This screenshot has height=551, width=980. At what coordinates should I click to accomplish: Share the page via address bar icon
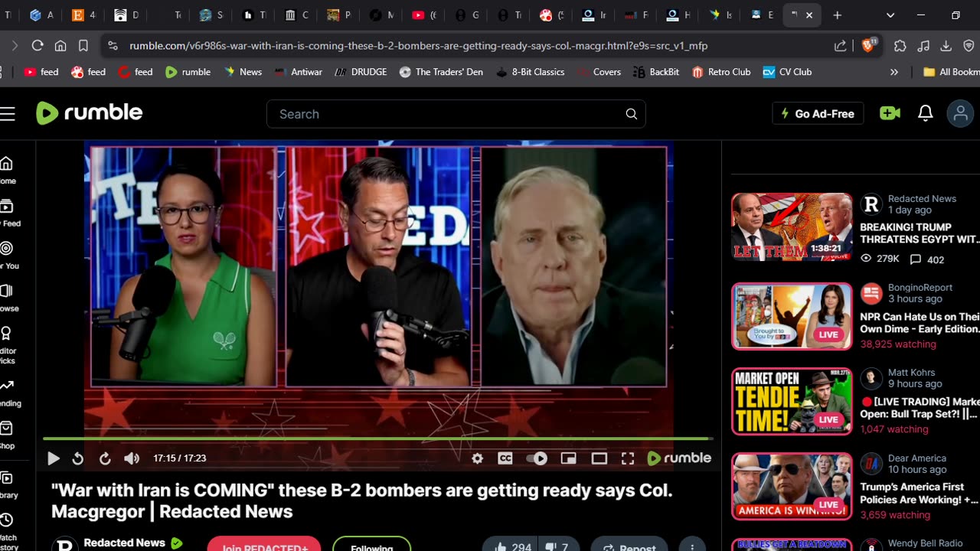(841, 46)
